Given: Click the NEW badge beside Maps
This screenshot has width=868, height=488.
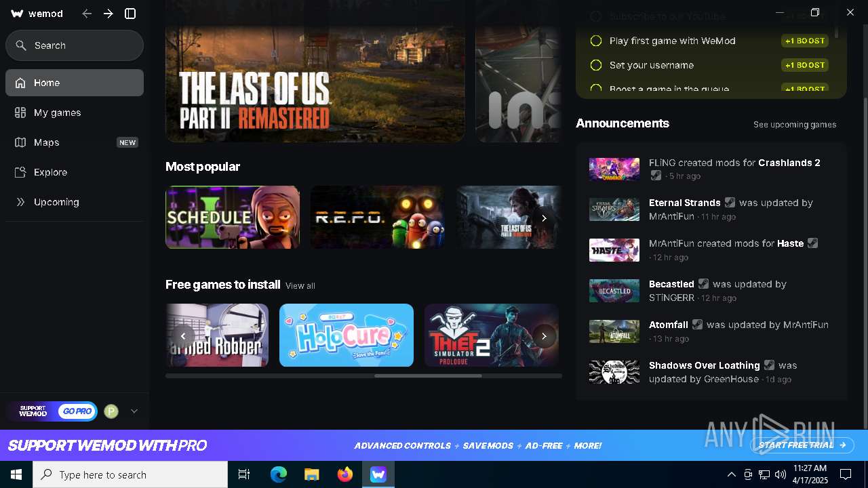Looking at the screenshot, I should click(127, 142).
